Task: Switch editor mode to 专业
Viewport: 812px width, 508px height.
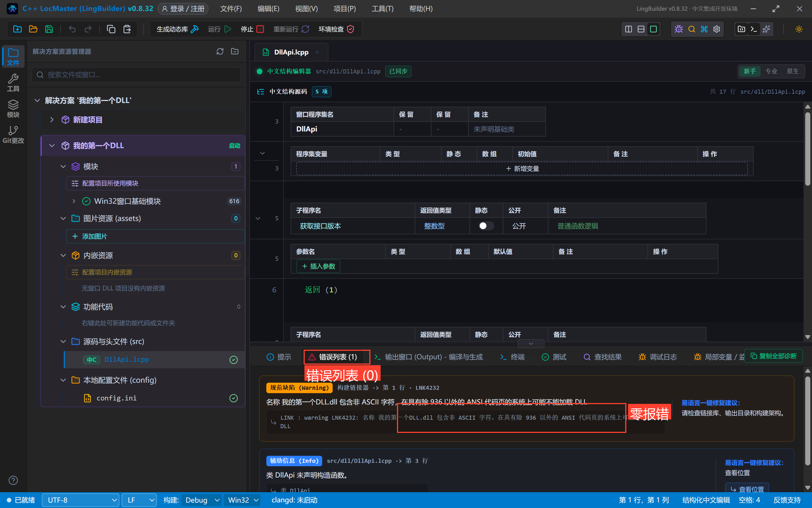Action: (x=771, y=71)
